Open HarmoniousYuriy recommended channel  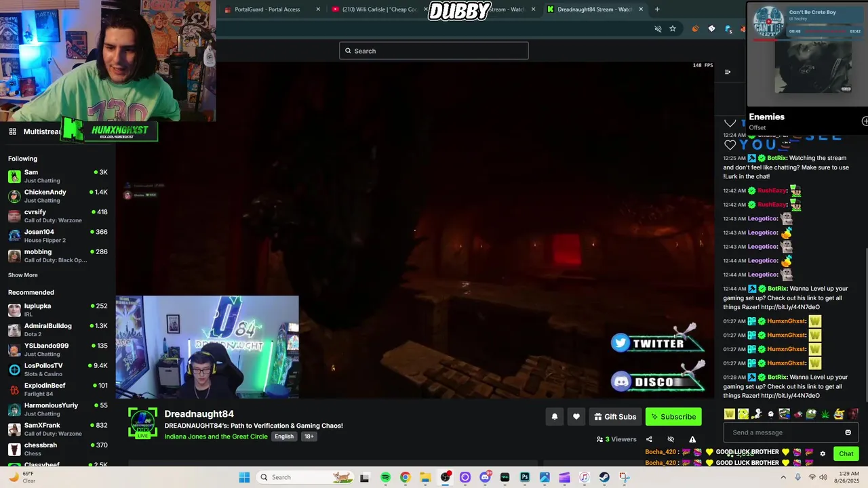point(58,409)
